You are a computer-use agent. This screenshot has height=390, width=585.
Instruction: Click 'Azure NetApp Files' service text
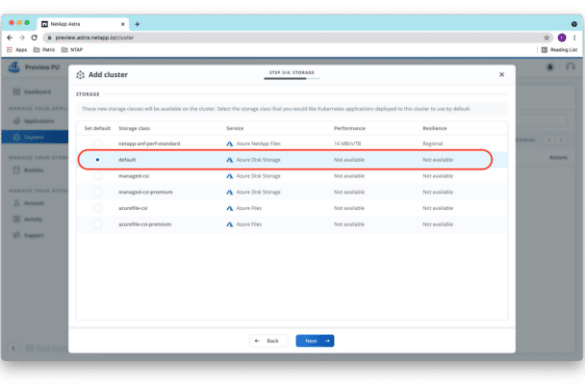tap(258, 143)
